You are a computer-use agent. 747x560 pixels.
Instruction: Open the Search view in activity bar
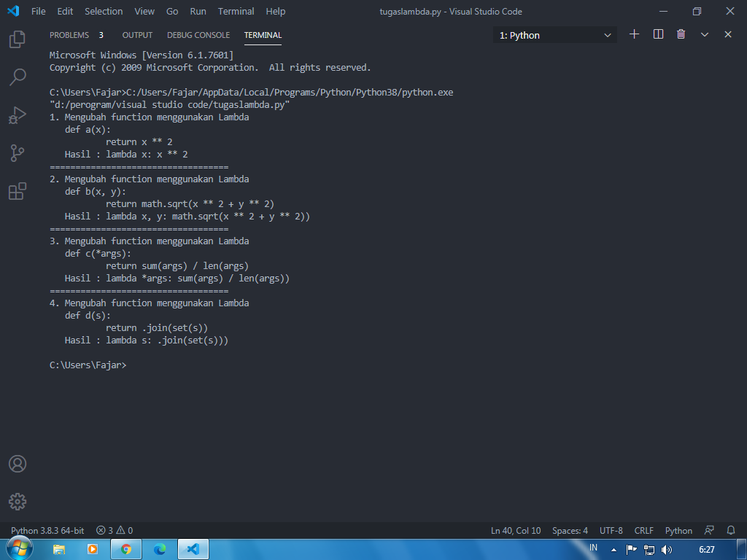click(18, 77)
